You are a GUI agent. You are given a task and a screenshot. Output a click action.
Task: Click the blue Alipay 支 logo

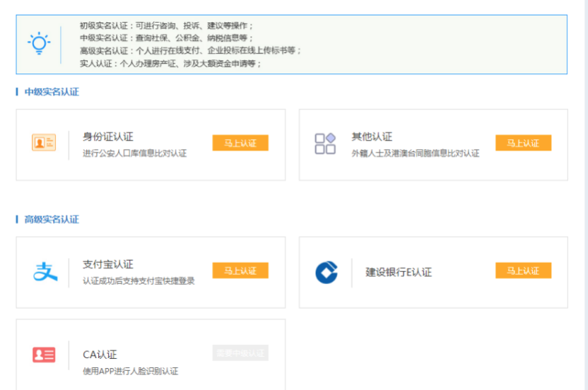coord(45,271)
